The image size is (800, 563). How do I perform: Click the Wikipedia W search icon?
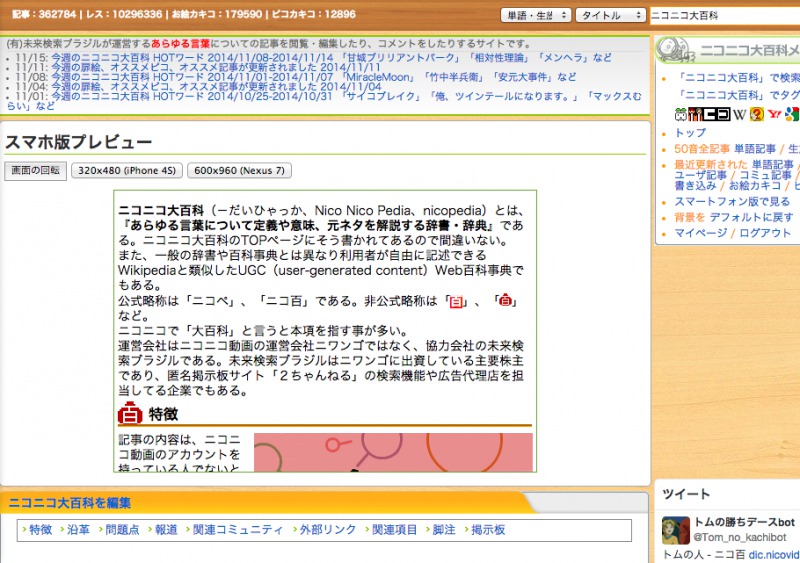click(x=739, y=114)
